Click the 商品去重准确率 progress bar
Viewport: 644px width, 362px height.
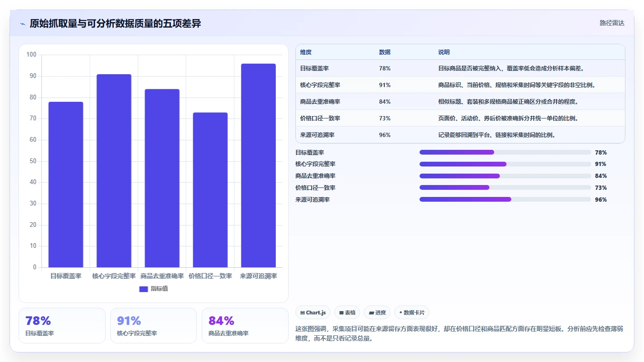click(x=505, y=176)
